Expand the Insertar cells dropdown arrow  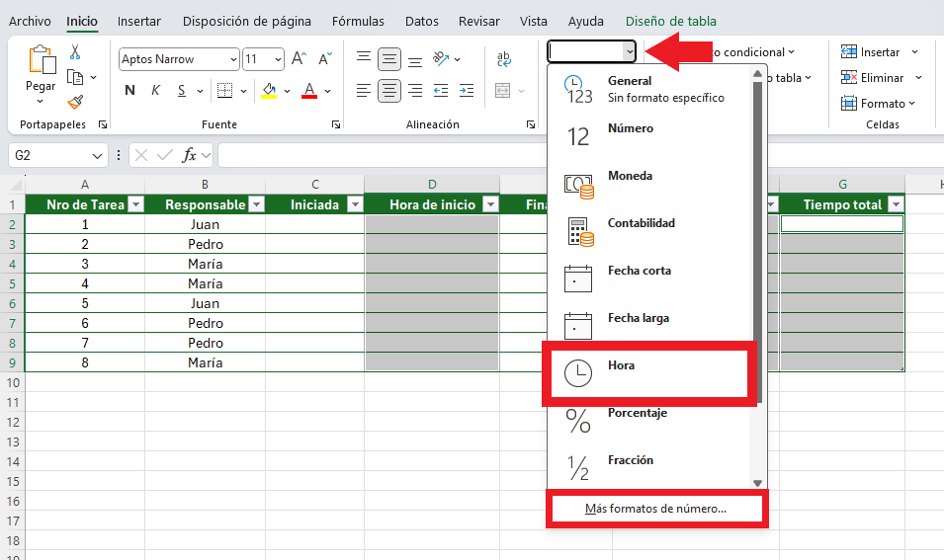pos(915,52)
